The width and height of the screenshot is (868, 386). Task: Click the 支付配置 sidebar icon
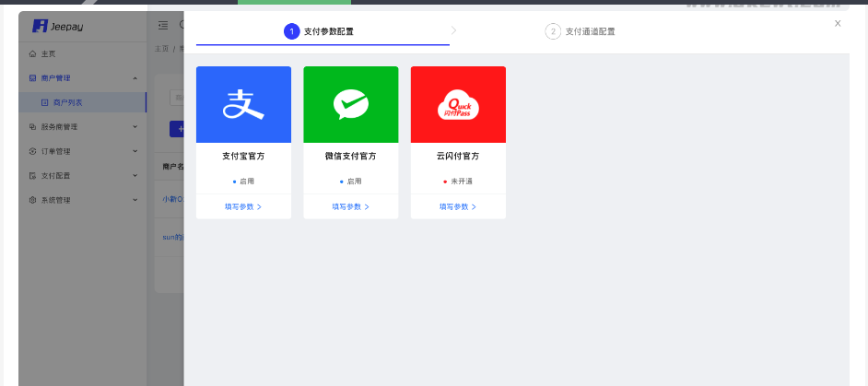[x=32, y=176]
